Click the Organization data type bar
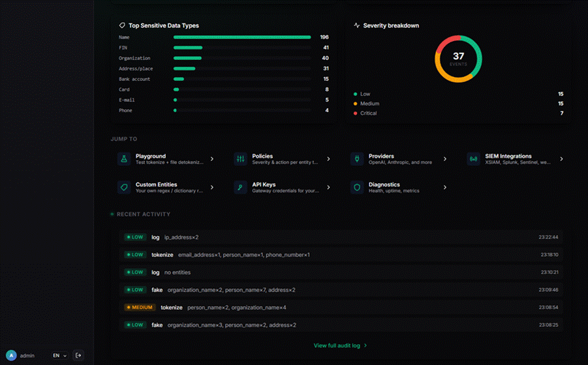Viewport: 588px width, 365px height. pos(187,58)
